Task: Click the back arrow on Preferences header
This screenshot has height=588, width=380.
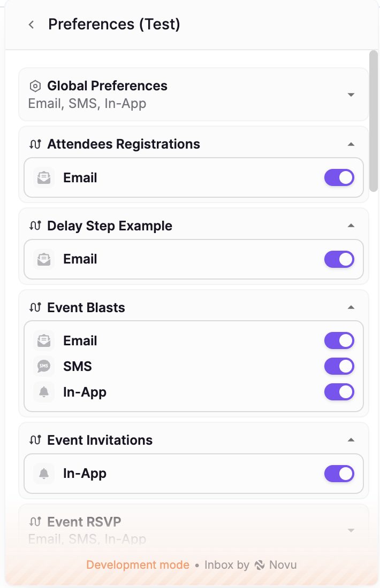Action: tap(31, 24)
